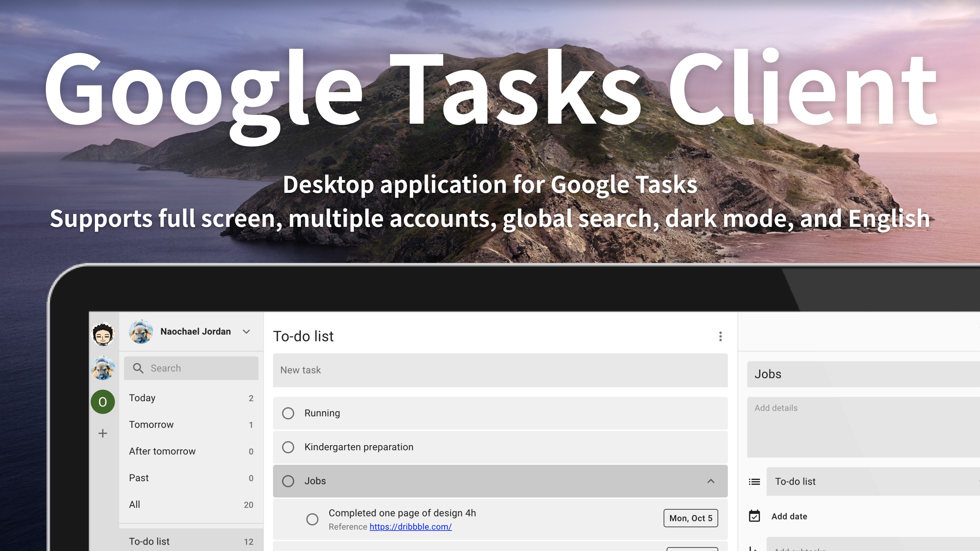
Task: Select the green O account icon
Action: pyautogui.click(x=103, y=402)
